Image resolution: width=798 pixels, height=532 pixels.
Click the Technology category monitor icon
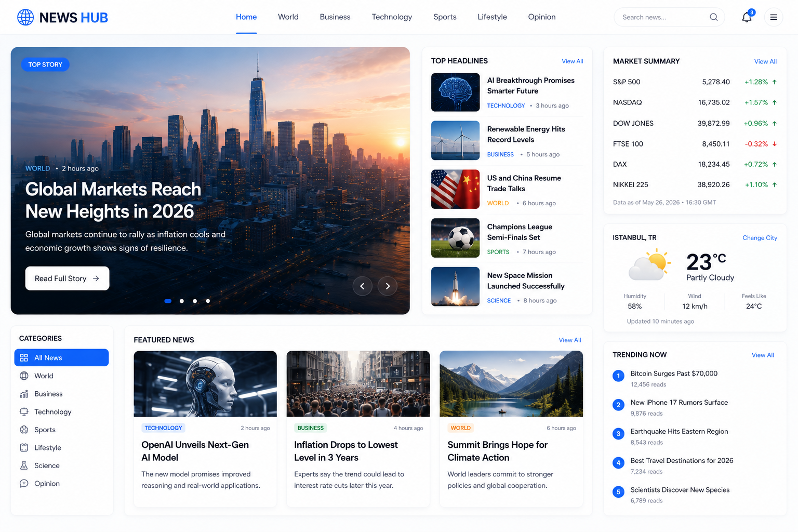point(24,411)
